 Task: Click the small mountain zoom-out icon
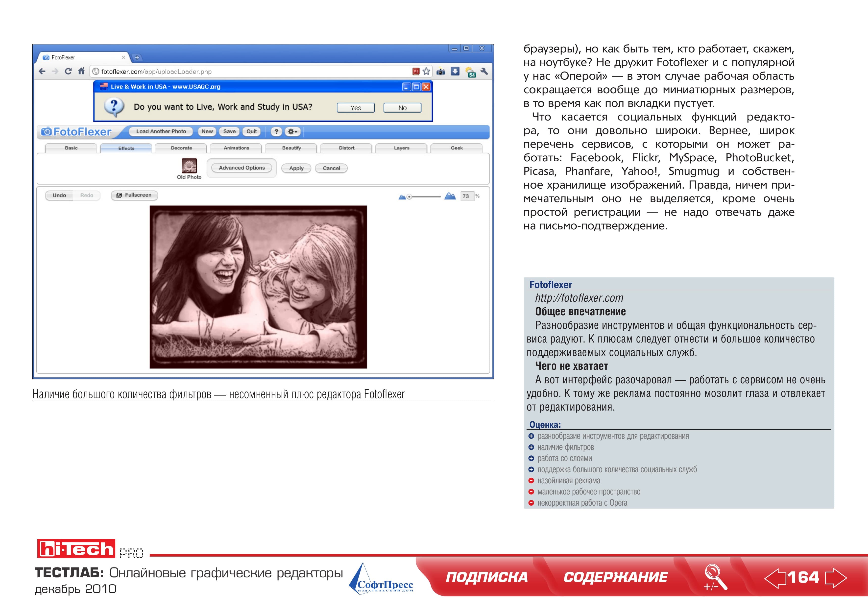pyautogui.click(x=402, y=196)
